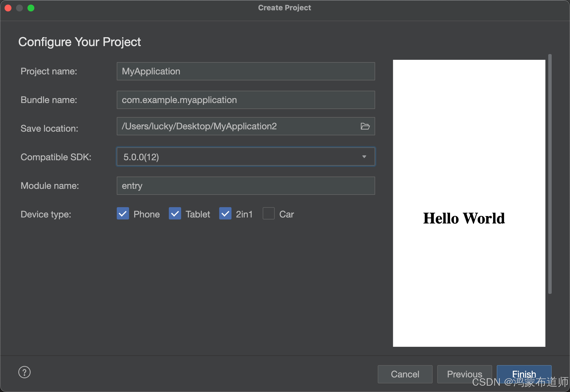
Task: Click the preview panel vertical scrollbar
Action: pos(550,174)
